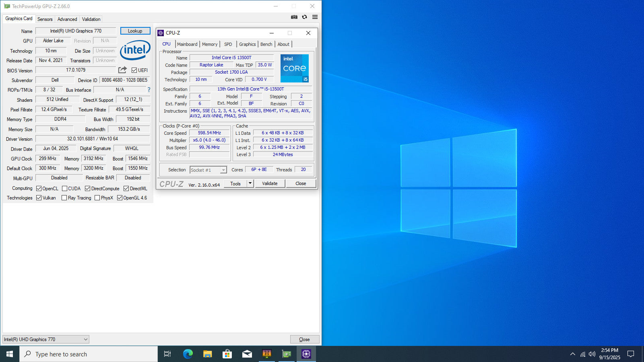The width and height of the screenshot is (644, 362).
Task: Show hidden icons in system tray
Action: 573,354
